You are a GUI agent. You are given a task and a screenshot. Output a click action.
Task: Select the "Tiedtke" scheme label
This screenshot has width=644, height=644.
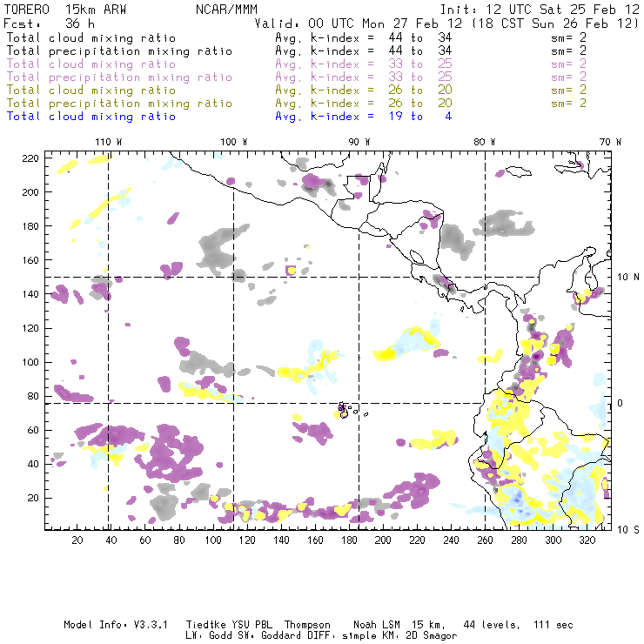click(x=205, y=625)
